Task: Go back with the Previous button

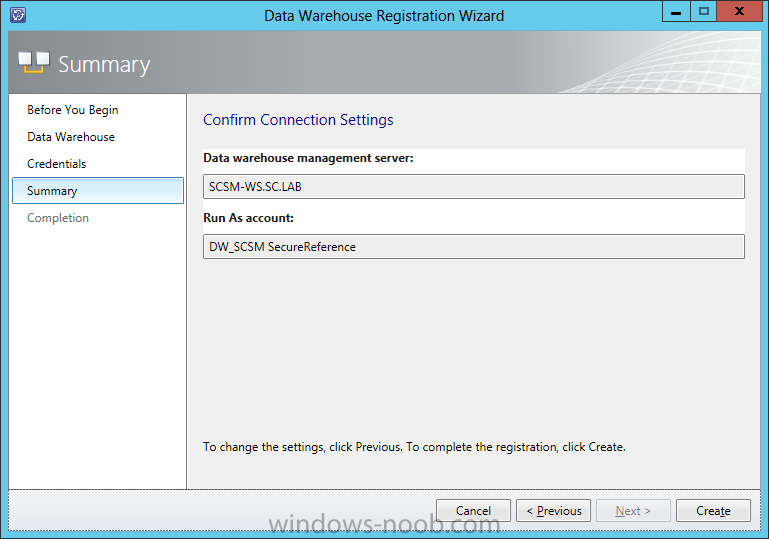Action: point(553,511)
